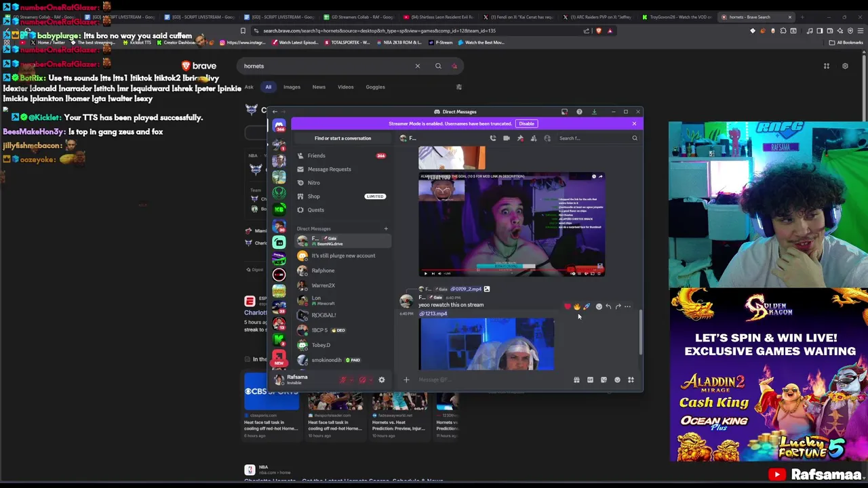Click the embedded video red progress bar
Image resolution: width=868 pixels, height=488 pixels.
click(x=512, y=269)
